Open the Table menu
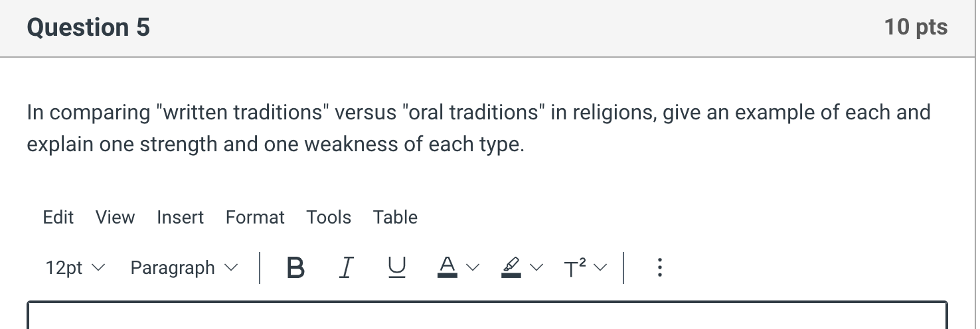Image resolution: width=980 pixels, height=329 pixels. [x=395, y=218]
